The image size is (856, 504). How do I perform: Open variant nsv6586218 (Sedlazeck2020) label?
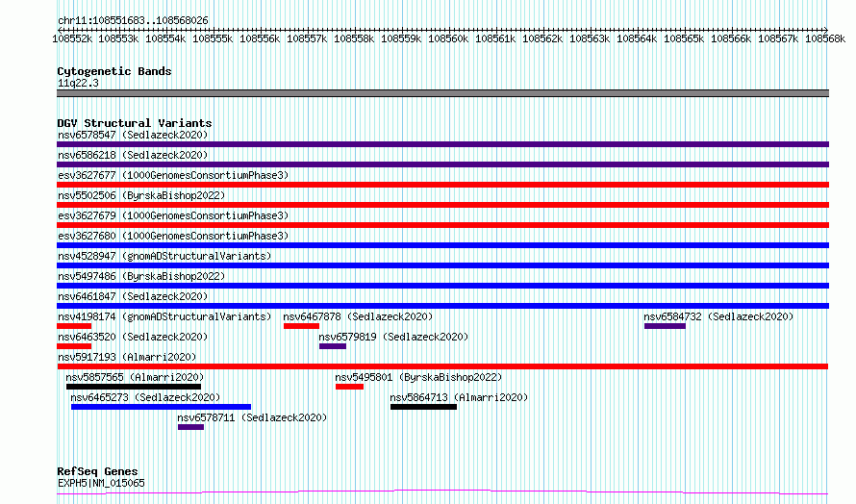133,155
